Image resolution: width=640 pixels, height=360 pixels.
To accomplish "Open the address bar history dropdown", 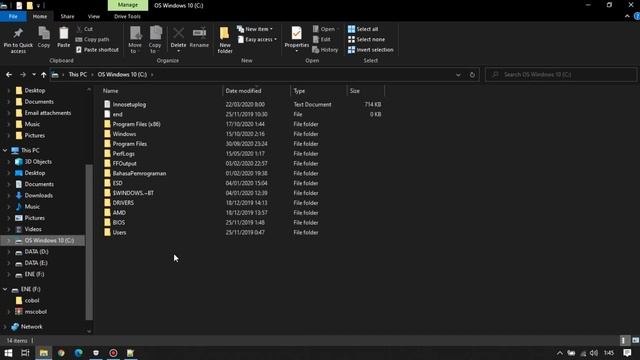I will (458, 75).
